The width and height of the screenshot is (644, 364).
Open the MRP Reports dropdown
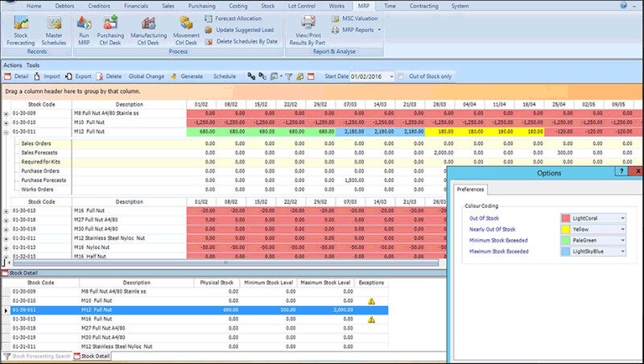tap(359, 30)
